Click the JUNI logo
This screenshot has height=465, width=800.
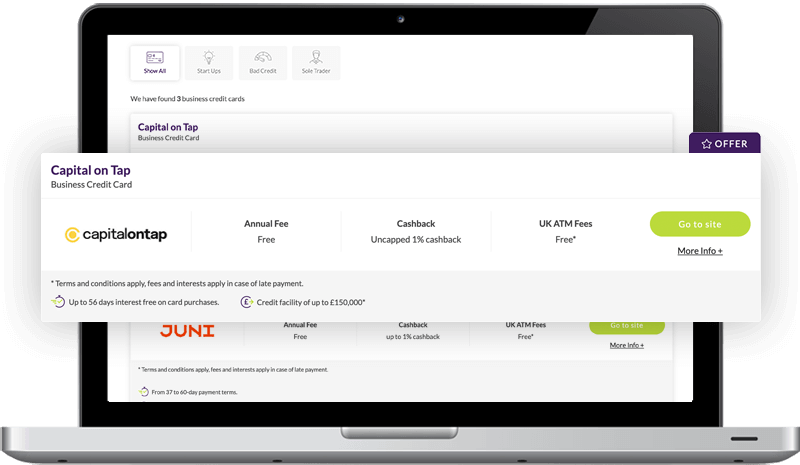click(x=187, y=331)
